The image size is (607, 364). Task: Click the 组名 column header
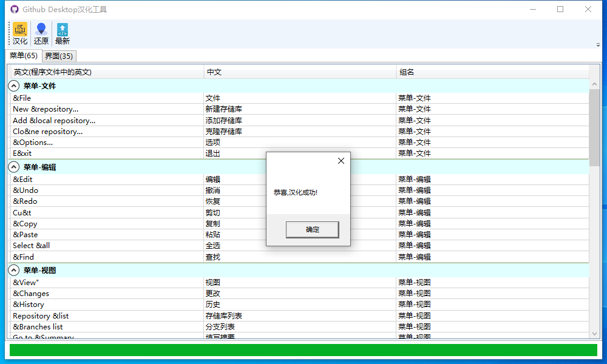tap(492, 72)
